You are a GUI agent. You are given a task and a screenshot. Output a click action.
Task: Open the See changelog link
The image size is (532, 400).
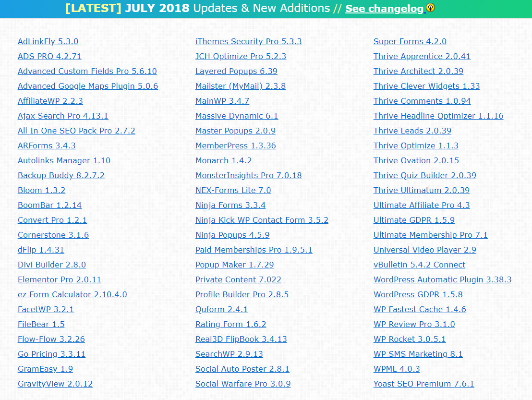click(x=385, y=9)
